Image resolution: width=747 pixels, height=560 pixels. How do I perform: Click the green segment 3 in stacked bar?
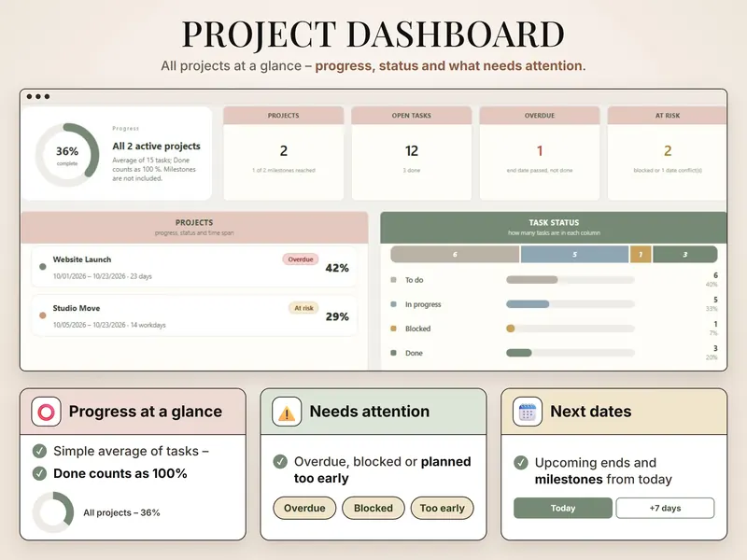point(685,254)
